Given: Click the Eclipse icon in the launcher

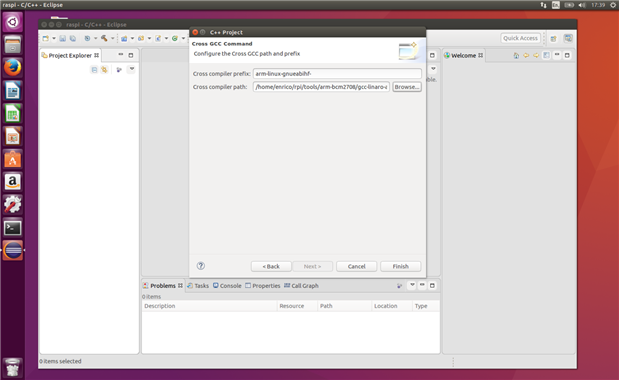Looking at the screenshot, I should click(13, 251).
